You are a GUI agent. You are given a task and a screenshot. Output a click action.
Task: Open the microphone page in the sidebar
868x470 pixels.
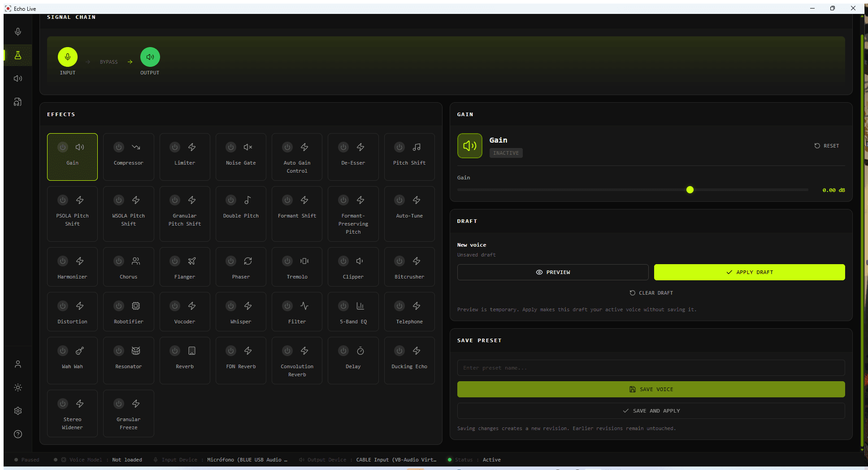click(18, 32)
